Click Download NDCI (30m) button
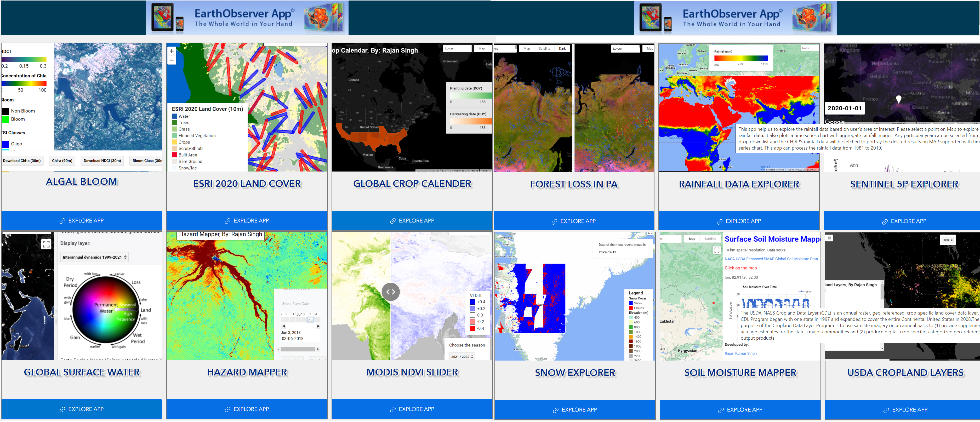The image size is (980, 422). pos(102,161)
